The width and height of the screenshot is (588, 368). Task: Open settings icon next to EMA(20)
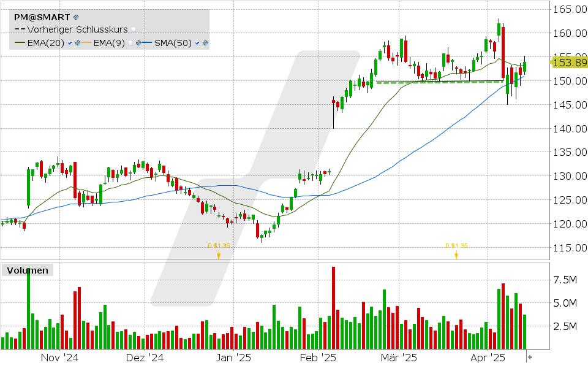point(78,43)
